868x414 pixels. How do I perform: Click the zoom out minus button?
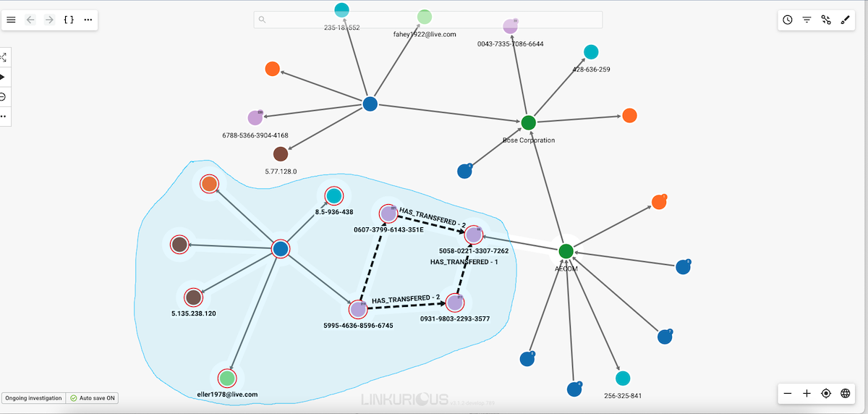788,393
